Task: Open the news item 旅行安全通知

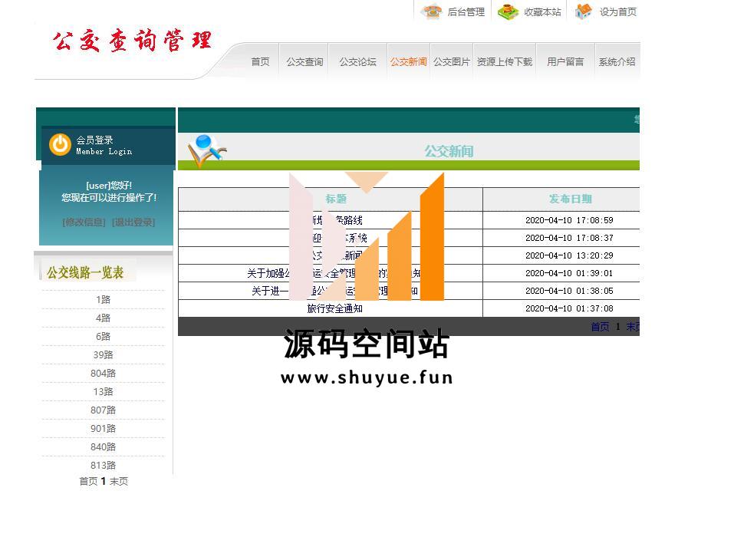Action: coord(334,308)
